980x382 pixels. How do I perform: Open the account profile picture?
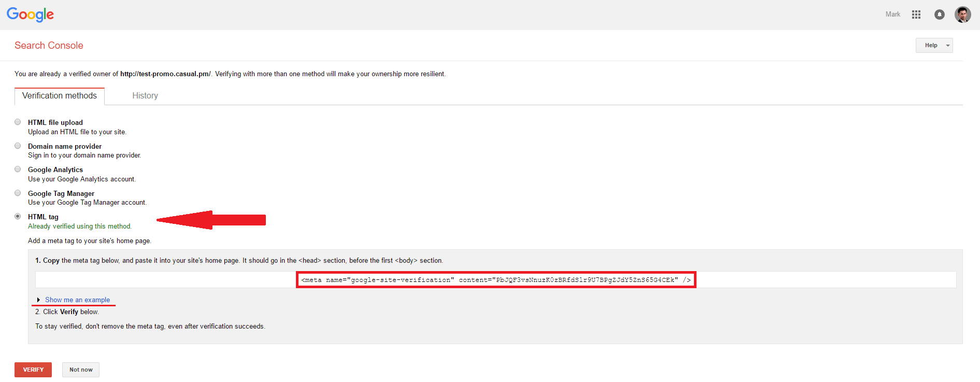pyautogui.click(x=962, y=15)
